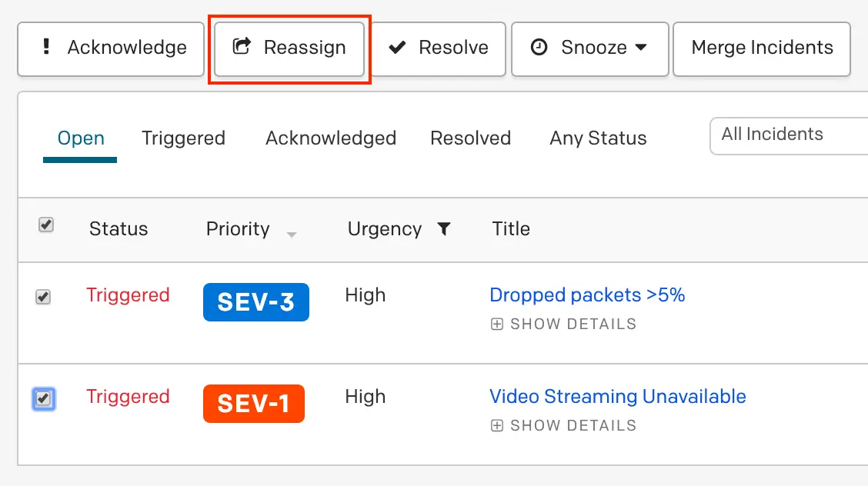Click the Title column header

[511, 229]
